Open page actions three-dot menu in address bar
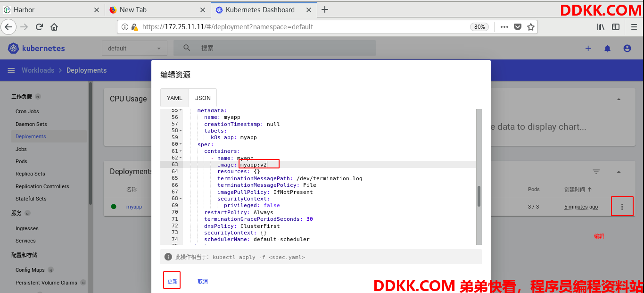This screenshot has width=644, height=293. (x=504, y=27)
